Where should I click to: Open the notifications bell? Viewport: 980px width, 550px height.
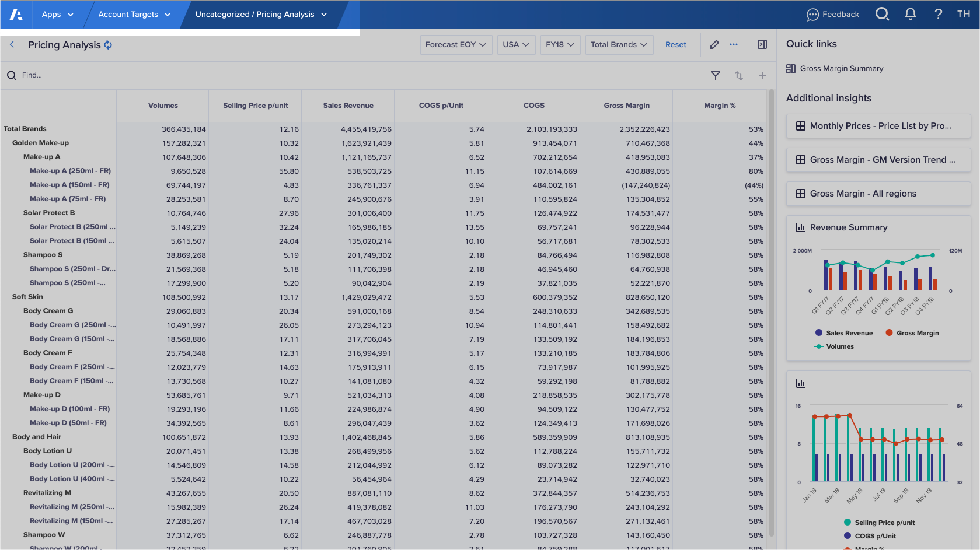coord(910,14)
